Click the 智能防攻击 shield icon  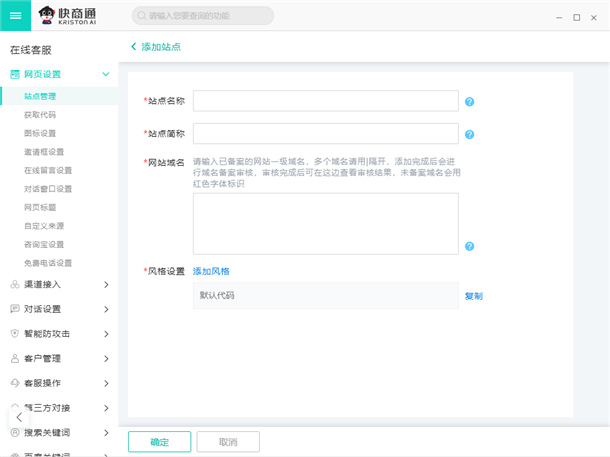click(x=14, y=333)
